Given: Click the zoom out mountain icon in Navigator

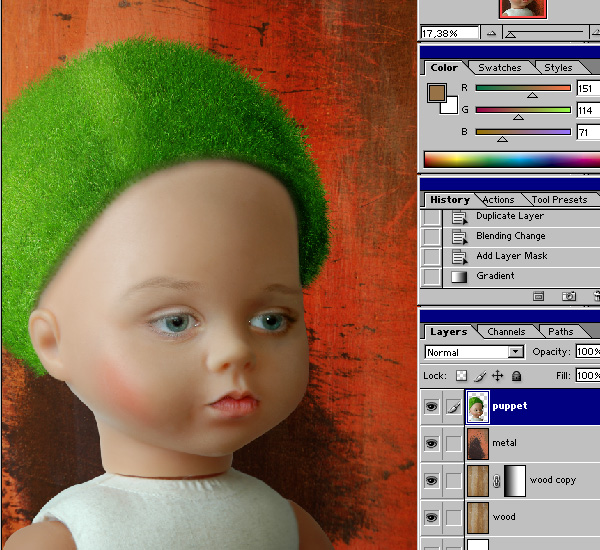Looking at the screenshot, I should click(491, 33).
